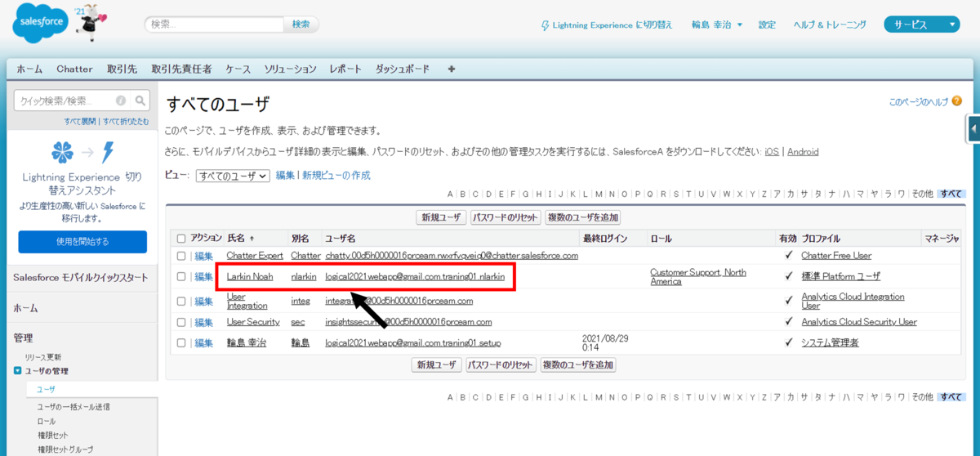Open the 標準 Platform ユーザ profile link
Viewport: 980px width, 456px height.
(x=840, y=277)
